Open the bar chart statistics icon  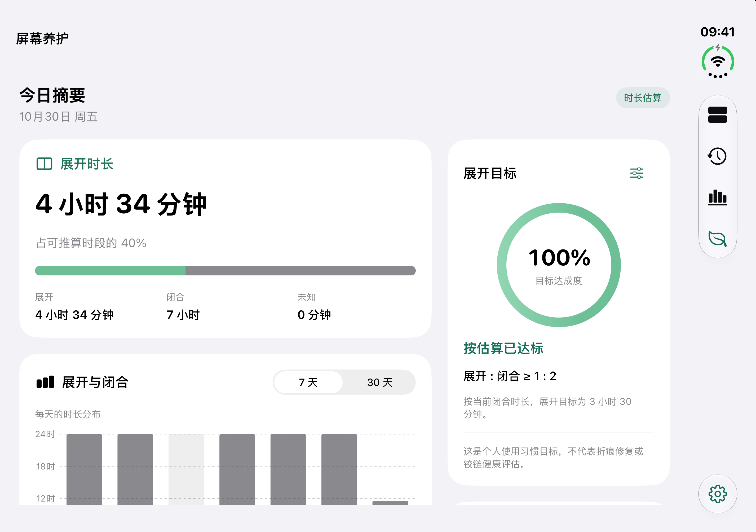[x=718, y=198]
